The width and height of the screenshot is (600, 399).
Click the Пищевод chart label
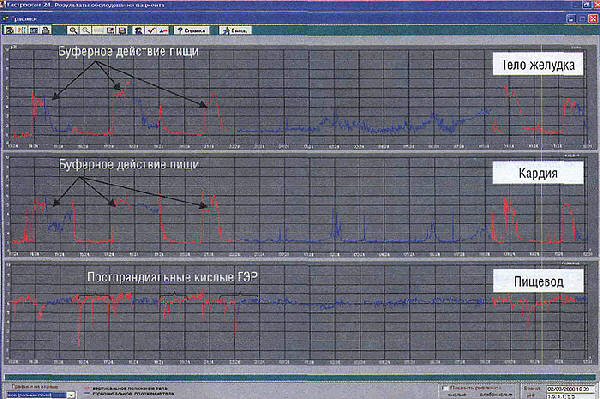tap(538, 281)
